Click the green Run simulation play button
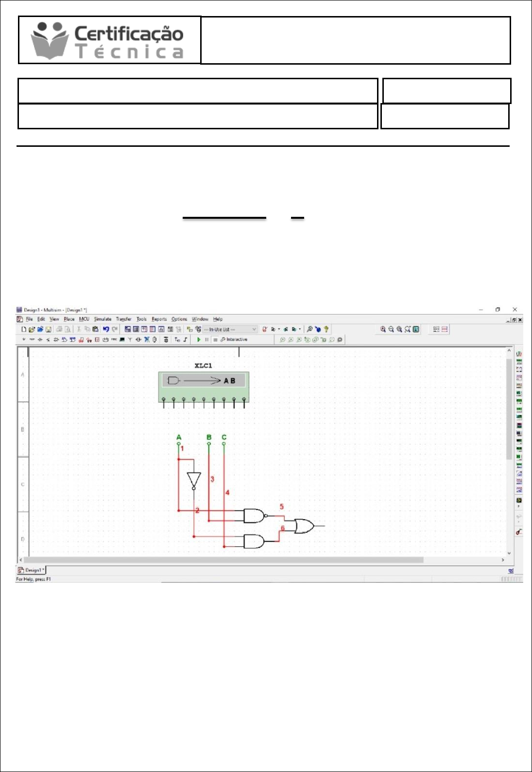The height and width of the screenshot is (772, 532). click(199, 340)
